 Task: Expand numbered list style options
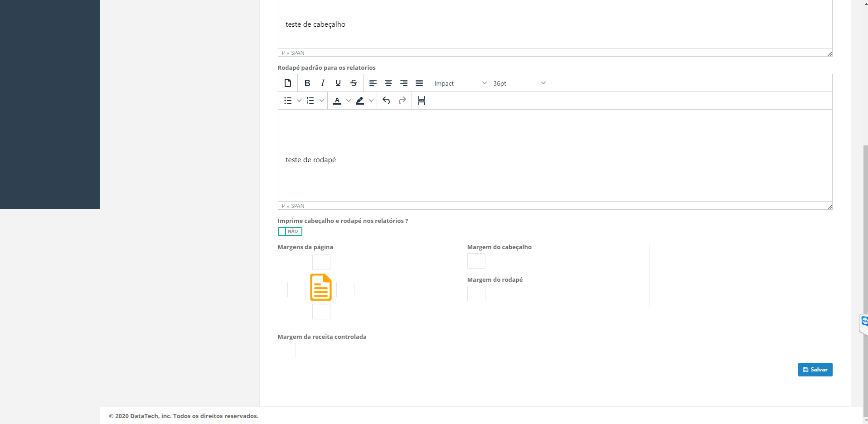[x=322, y=101]
